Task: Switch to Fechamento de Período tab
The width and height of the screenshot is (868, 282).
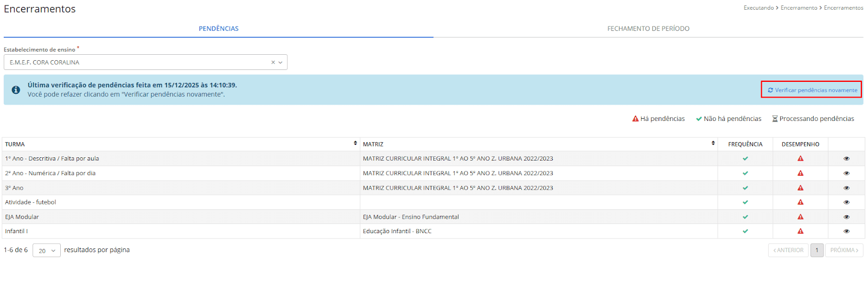Action: click(x=648, y=29)
